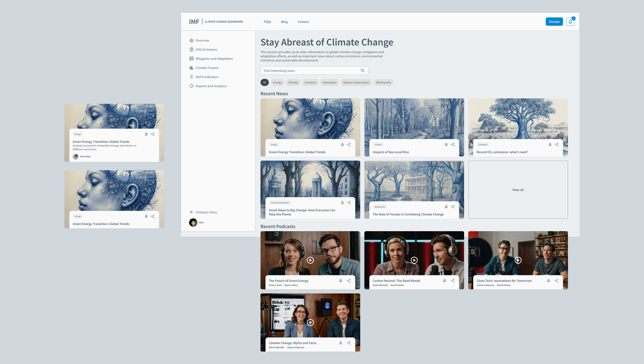Click View all news

point(518,190)
